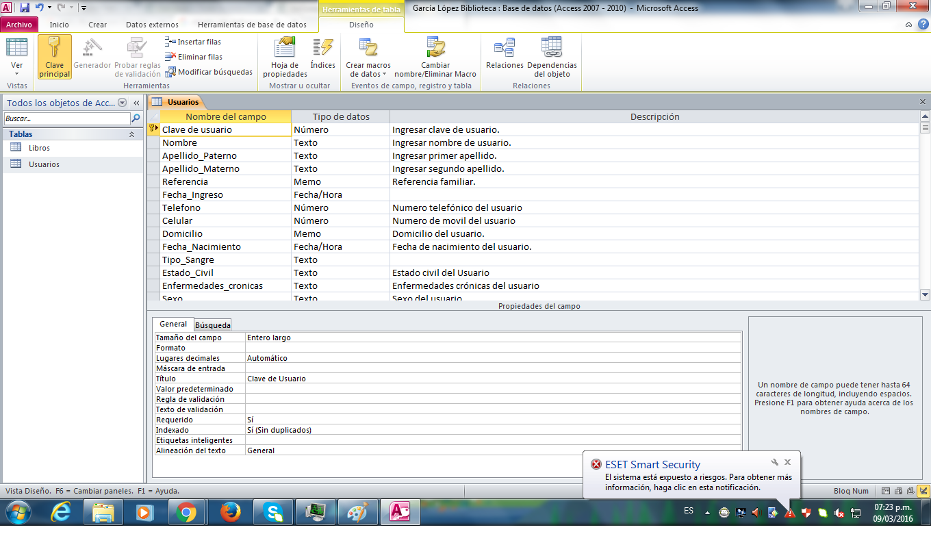Screen dimensions: 931x560
Task: Toggle the Hoja de propiedades pane
Action: 285,57
